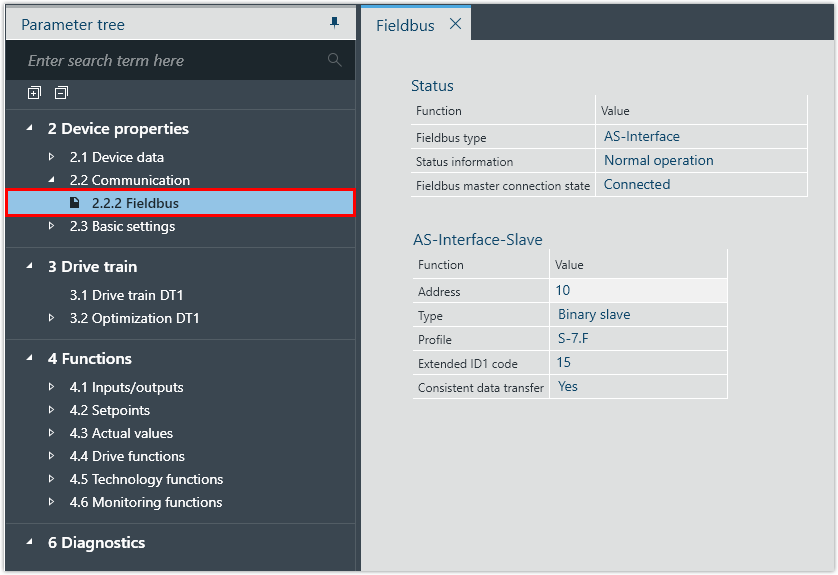The image size is (838, 575).
Task: Type in the search term field
Action: pyautogui.click(x=170, y=61)
